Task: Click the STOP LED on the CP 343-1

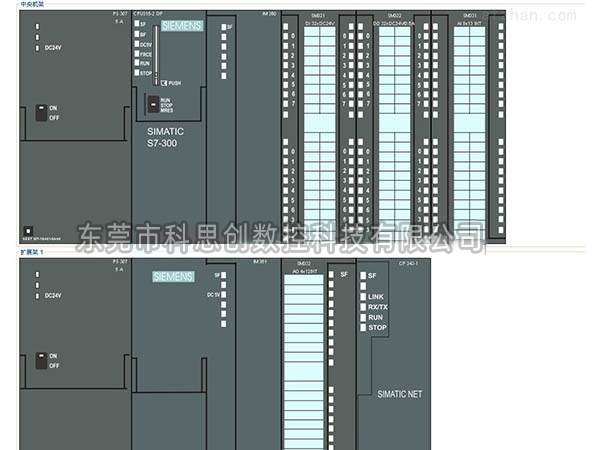Action: 363,328
